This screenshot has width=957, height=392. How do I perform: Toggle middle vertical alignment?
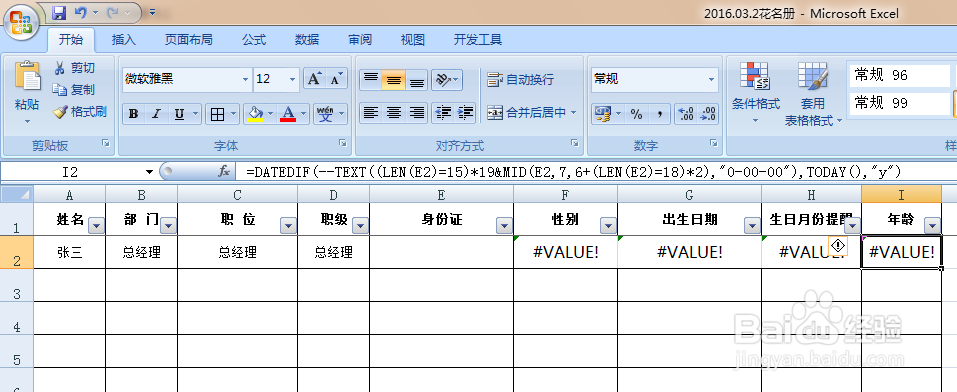(394, 79)
